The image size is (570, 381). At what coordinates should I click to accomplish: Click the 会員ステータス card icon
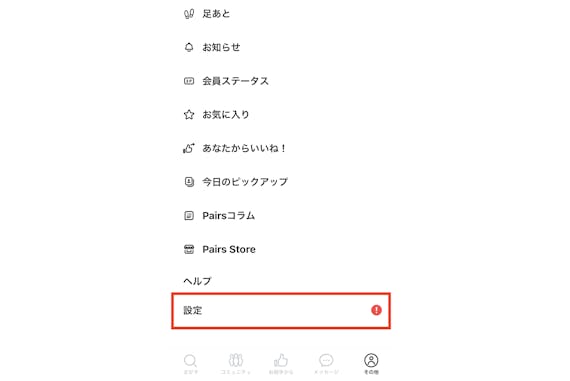[189, 81]
